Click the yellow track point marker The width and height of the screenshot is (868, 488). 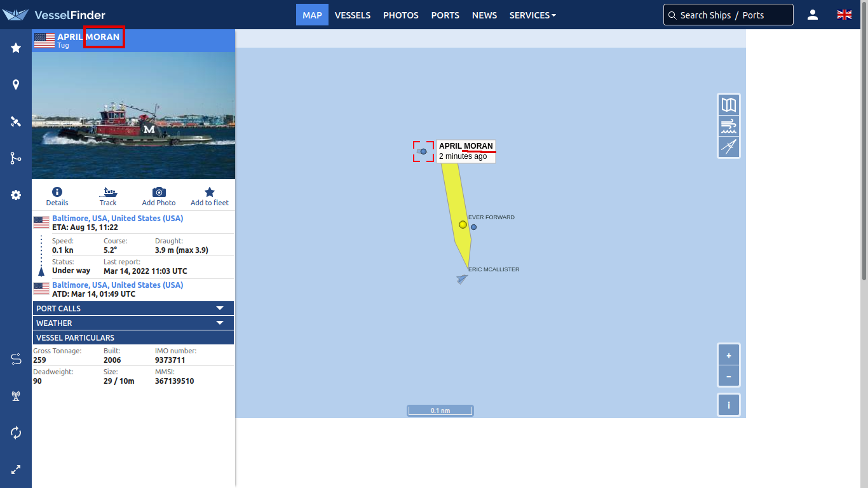point(463,224)
